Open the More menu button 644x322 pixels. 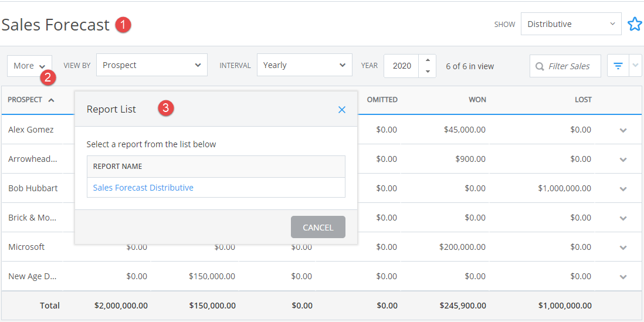pos(29,66)
